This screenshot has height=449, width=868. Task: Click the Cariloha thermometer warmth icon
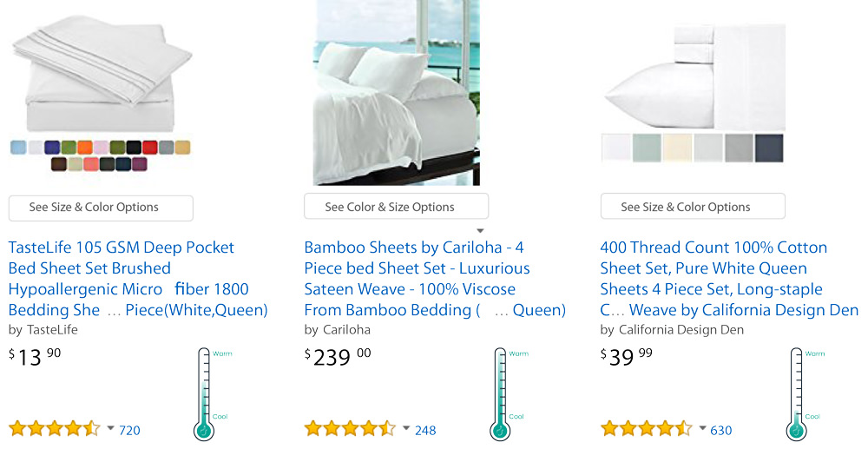500,393
